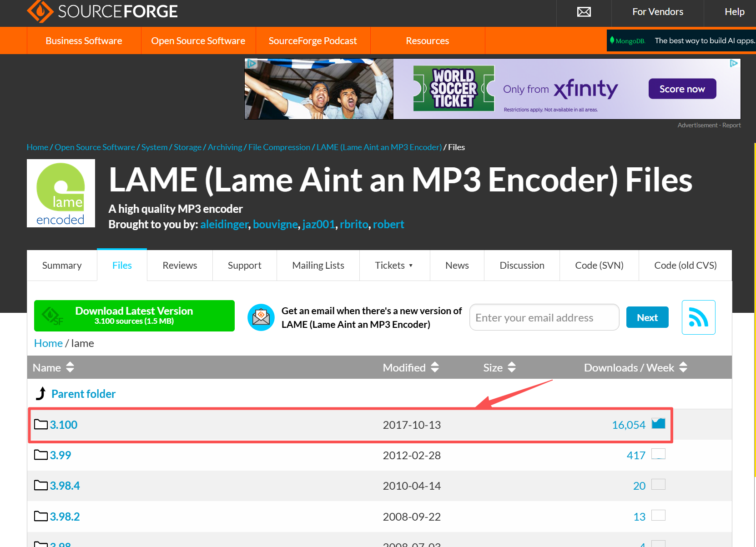Open download stats chart for 3.98.4
The height and width of the screenshot is (547, 756).
click(658, 484)
